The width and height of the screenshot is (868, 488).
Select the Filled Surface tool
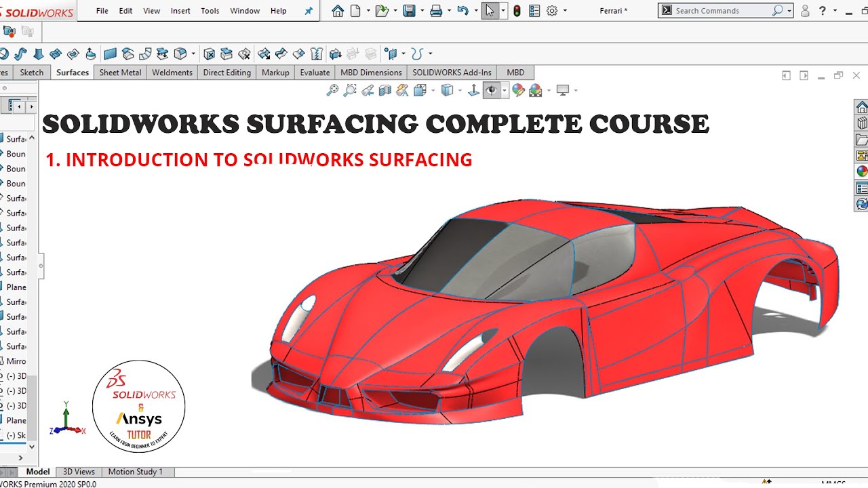point(73,54)
